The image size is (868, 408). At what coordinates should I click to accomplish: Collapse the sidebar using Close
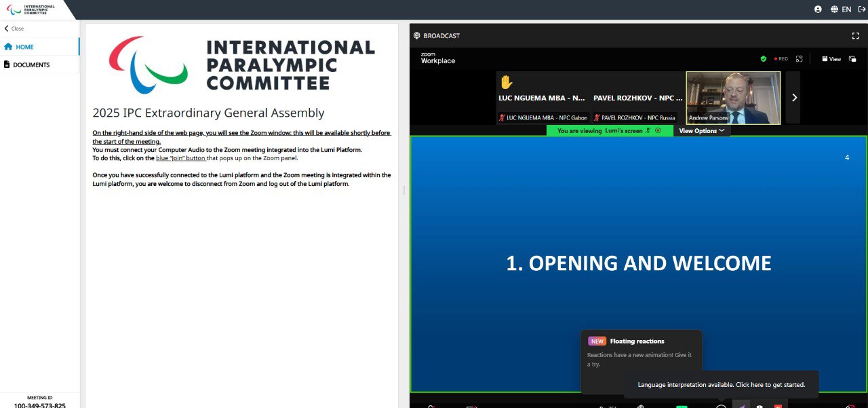(14, 29)
